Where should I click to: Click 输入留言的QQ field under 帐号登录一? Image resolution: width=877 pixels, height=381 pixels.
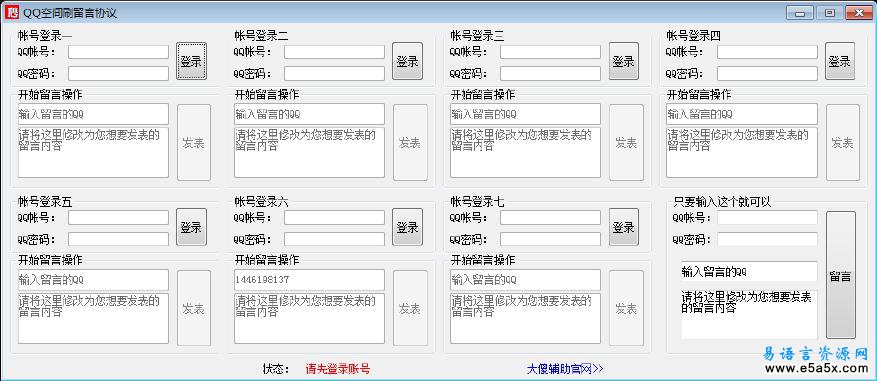93,114
